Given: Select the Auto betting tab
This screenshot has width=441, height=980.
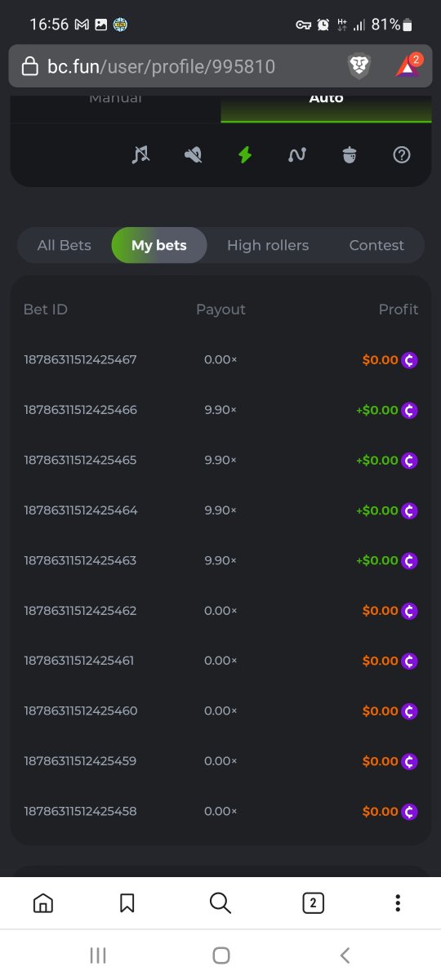Looking at the screenshot, I should coord(326,100).
